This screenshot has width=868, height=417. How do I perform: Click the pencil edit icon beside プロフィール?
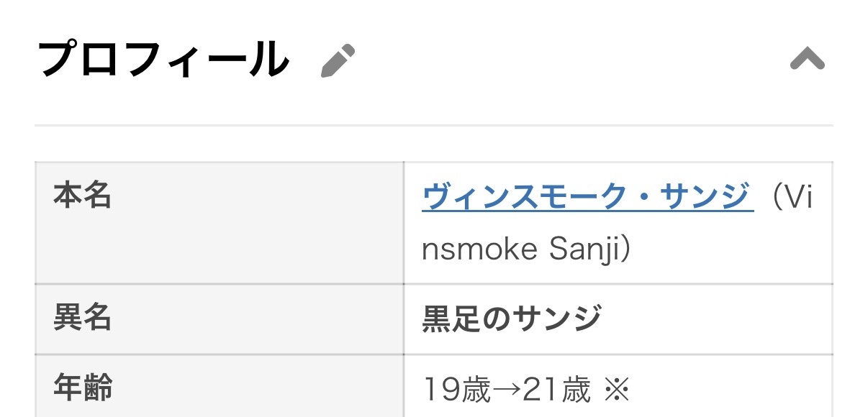click(338, 61)
